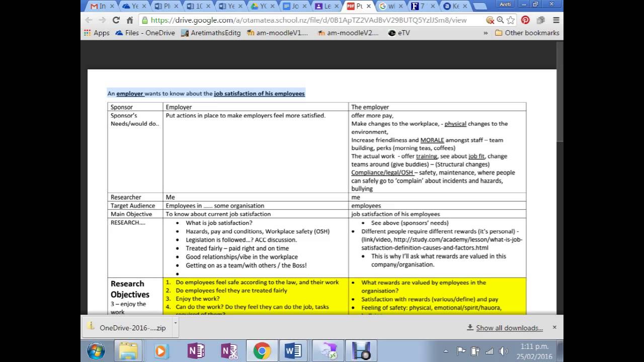This screenshot has width=644, height=362.
Task: Open the 'Ke' browser tab
Action: 455,7
